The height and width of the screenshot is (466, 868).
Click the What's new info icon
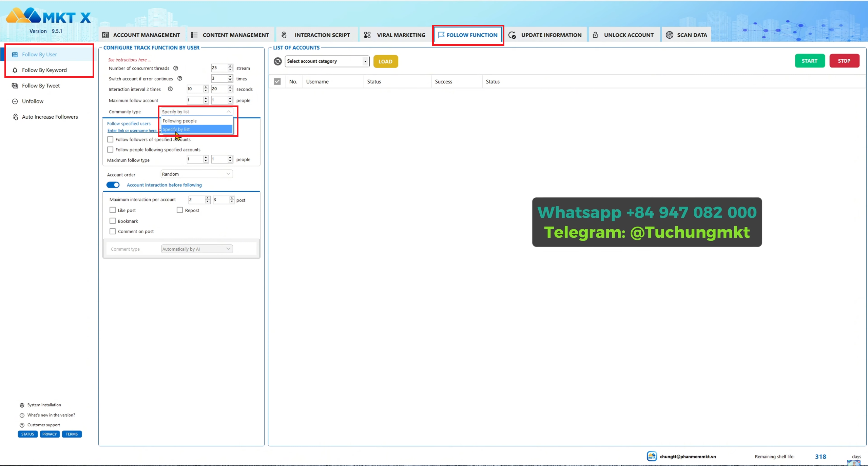(22, 415)
